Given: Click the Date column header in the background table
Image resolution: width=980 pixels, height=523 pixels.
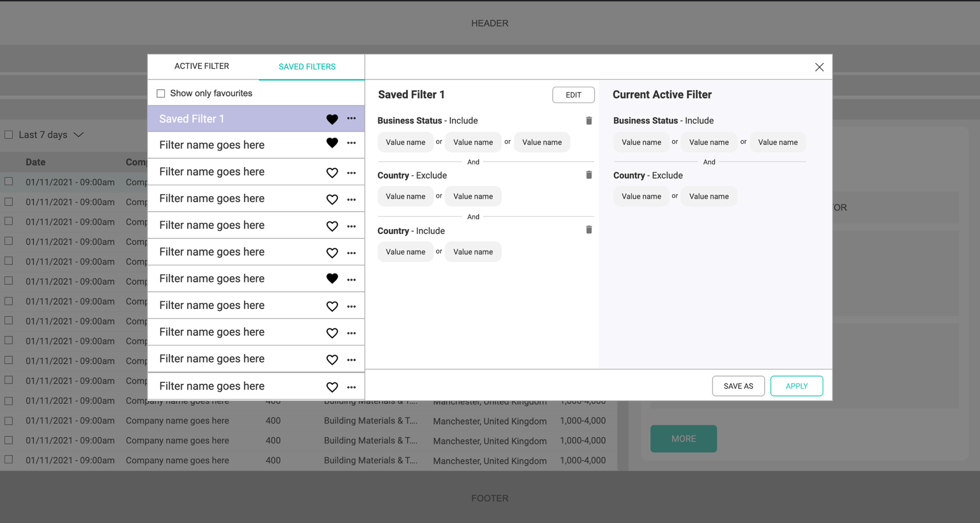Looking at the screenshot, I should pyautogui.click(x=36, y=162).
